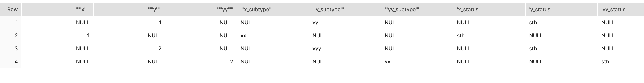
Task: Click the 'vv' cell in yy_subtype column
Action: point(387,61)
